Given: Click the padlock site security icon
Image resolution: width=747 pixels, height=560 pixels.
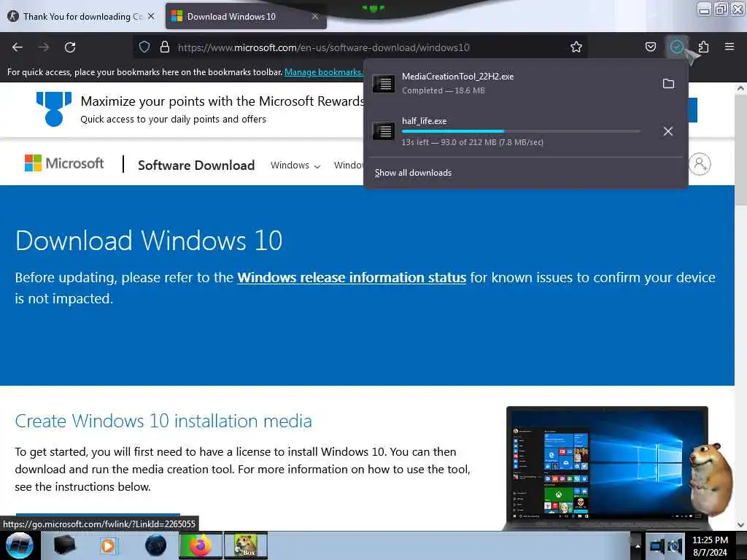Looking at the screenshot, I should point(165,47).
